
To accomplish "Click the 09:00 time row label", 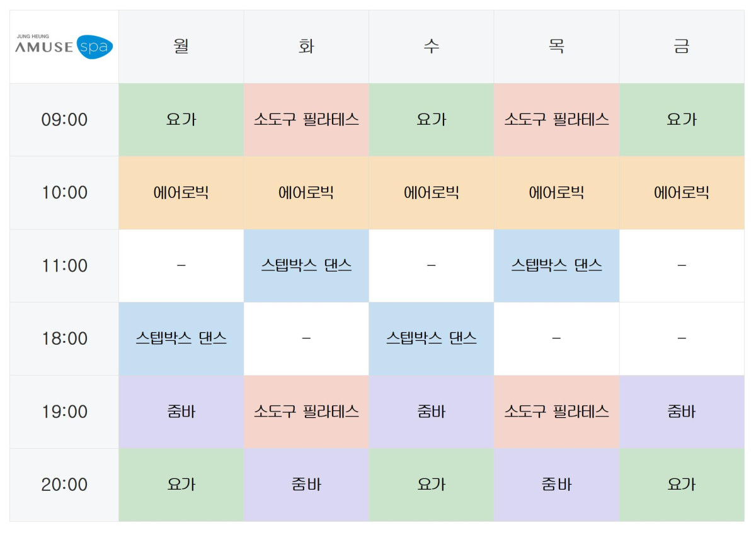I will 64,120.
